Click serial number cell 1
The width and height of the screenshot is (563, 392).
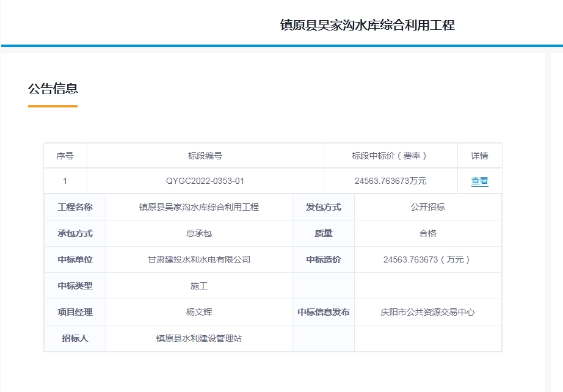click(x=65, y=181)
